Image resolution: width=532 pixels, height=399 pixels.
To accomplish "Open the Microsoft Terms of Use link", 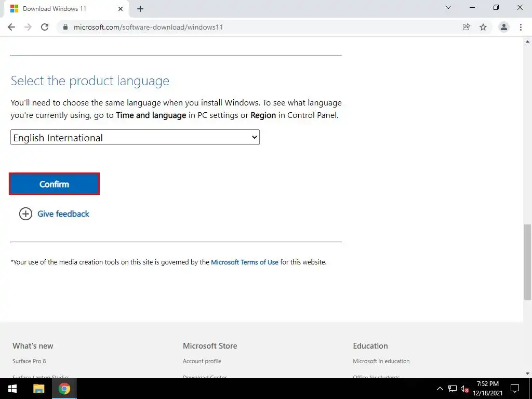I will (x=245, y=262).
